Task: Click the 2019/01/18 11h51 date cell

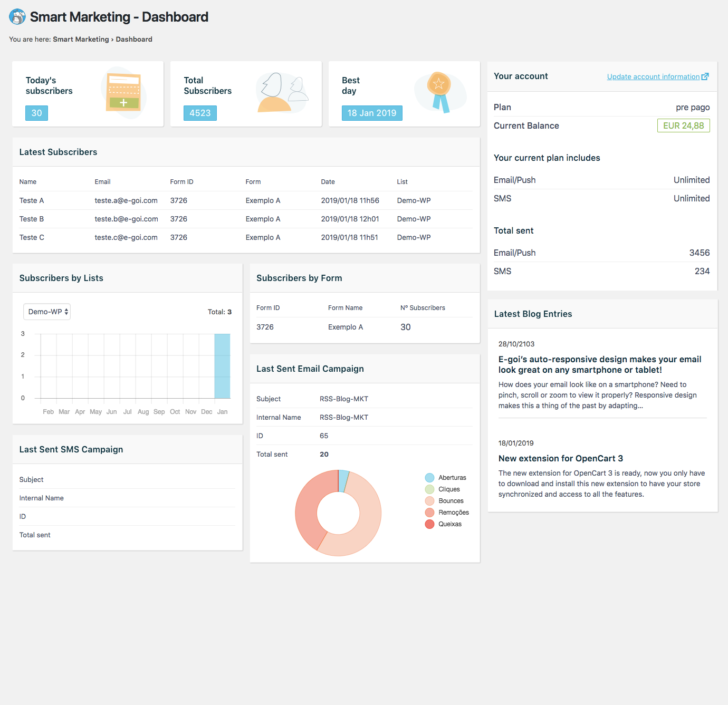Action: tap(350, 237)
